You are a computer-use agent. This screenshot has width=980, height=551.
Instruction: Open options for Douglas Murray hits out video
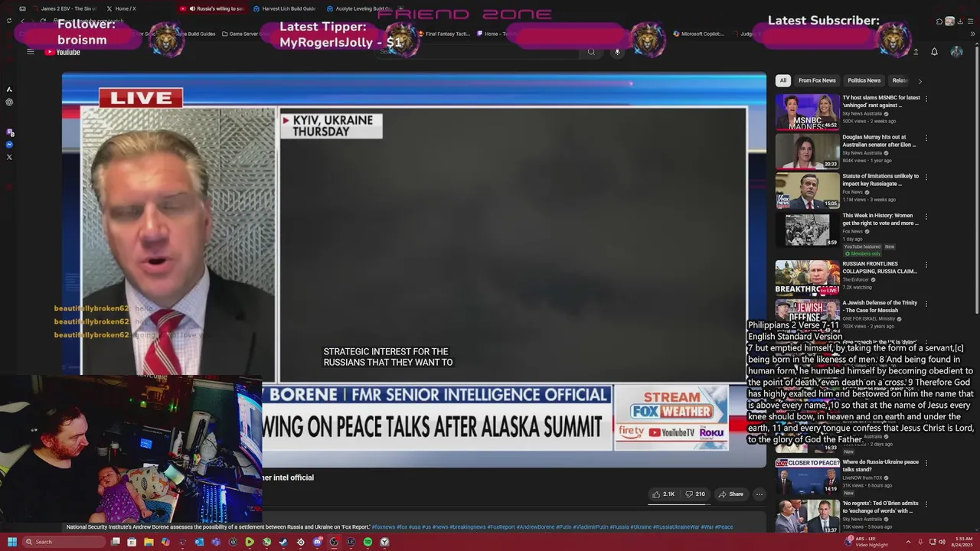pos(926,139)
